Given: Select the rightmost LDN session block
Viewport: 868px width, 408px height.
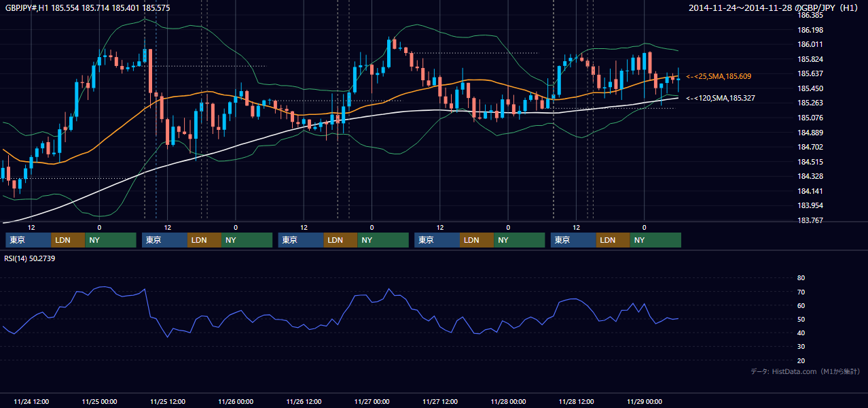Looking at the screenshot, I should coord(613,240).
